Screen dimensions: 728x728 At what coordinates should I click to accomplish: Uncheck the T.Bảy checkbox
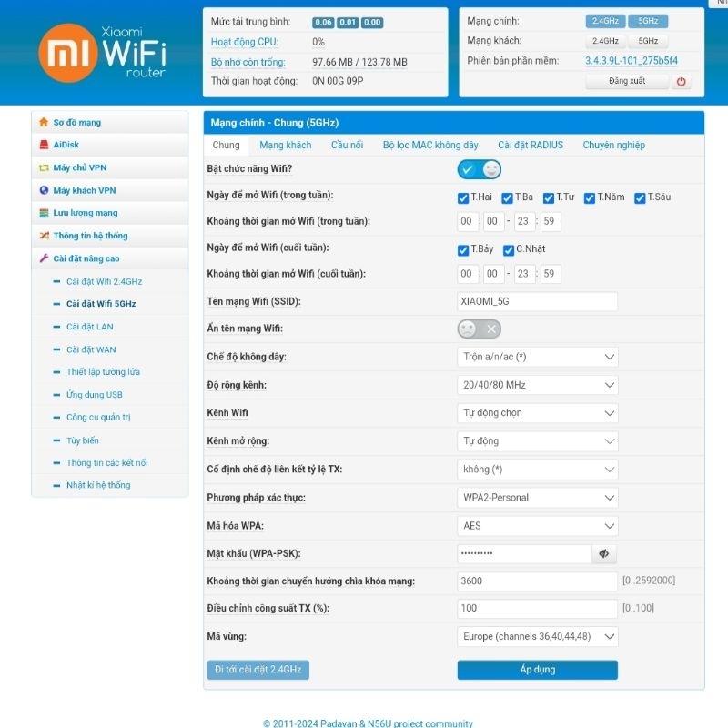pos(463,249)
